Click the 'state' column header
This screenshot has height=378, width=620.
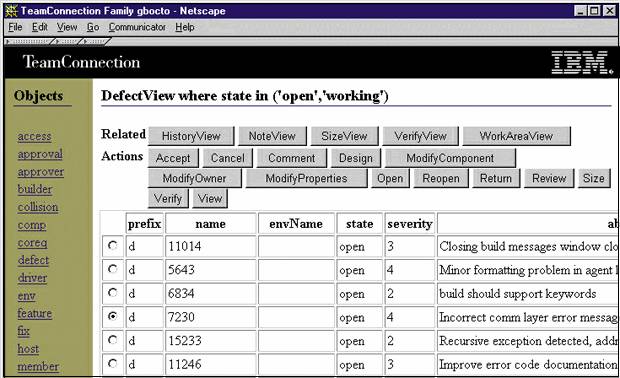tap(359, 224)
